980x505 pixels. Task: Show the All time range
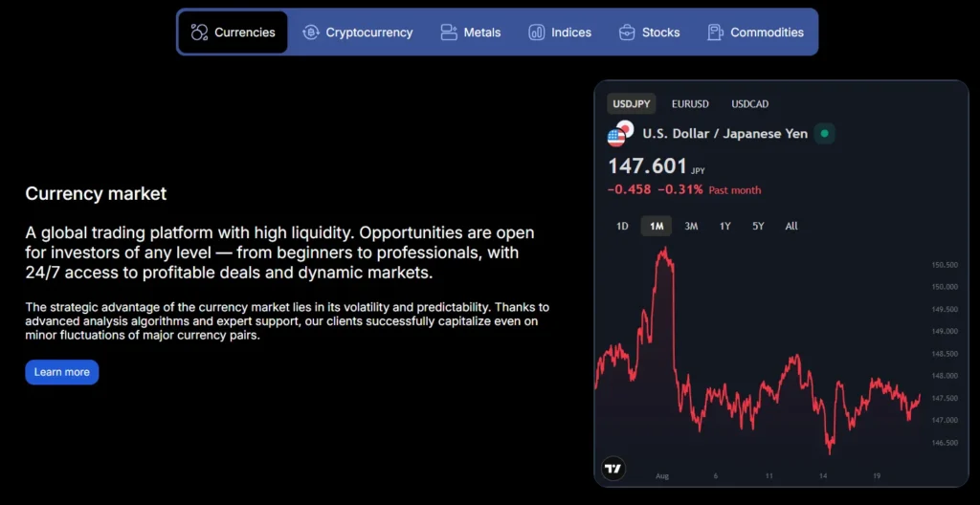pyautogui.click(x=791, y=227)
